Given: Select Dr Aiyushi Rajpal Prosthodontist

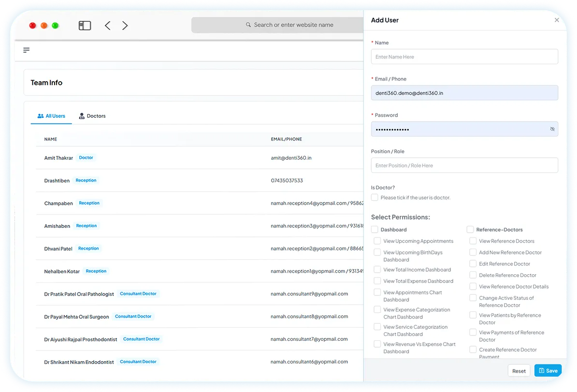Looking at the screenshot, I should click(x=81, y=339).
